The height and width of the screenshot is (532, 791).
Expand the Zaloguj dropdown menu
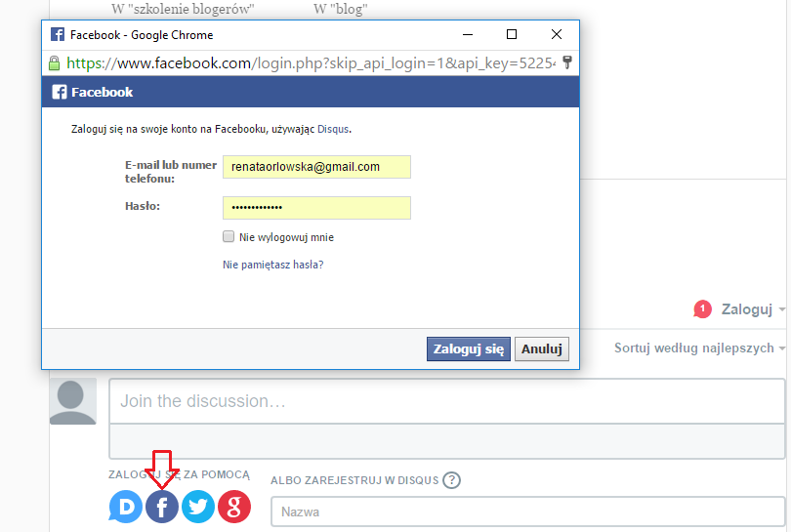[753, 309]
